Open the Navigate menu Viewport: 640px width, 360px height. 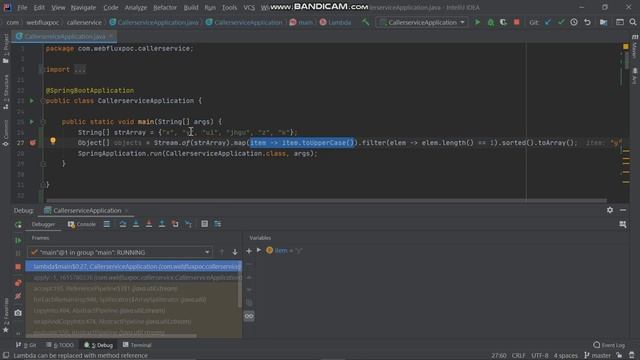83,7
